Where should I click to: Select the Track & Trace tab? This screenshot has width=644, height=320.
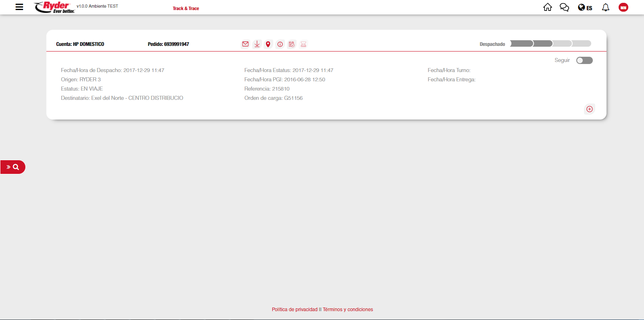186,8
